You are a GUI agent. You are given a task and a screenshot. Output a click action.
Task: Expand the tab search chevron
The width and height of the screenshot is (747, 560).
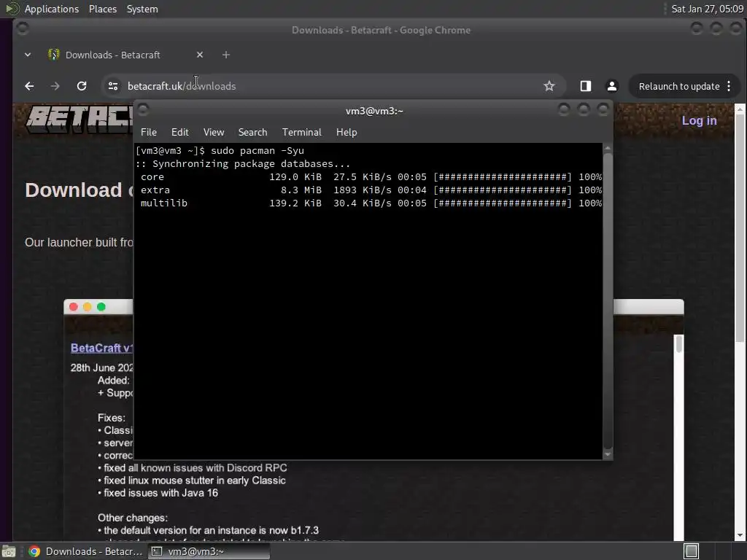pos(28,55)
